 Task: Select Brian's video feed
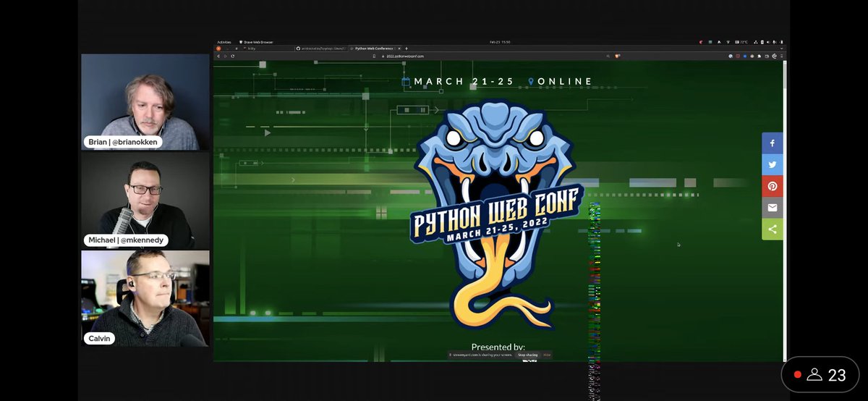(x=145, y=102)
